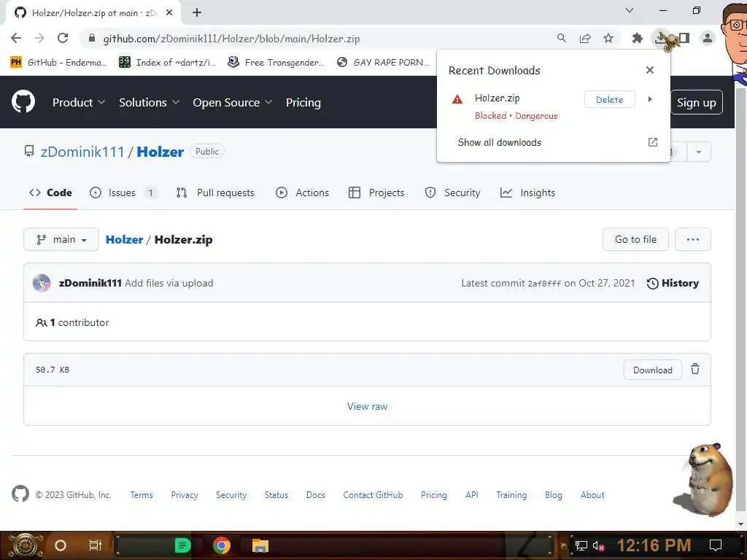747x560 pixels.
Task: Open Chrome zoom search icon in address bar
Action: pyautogui.click(x=561, y=38)
